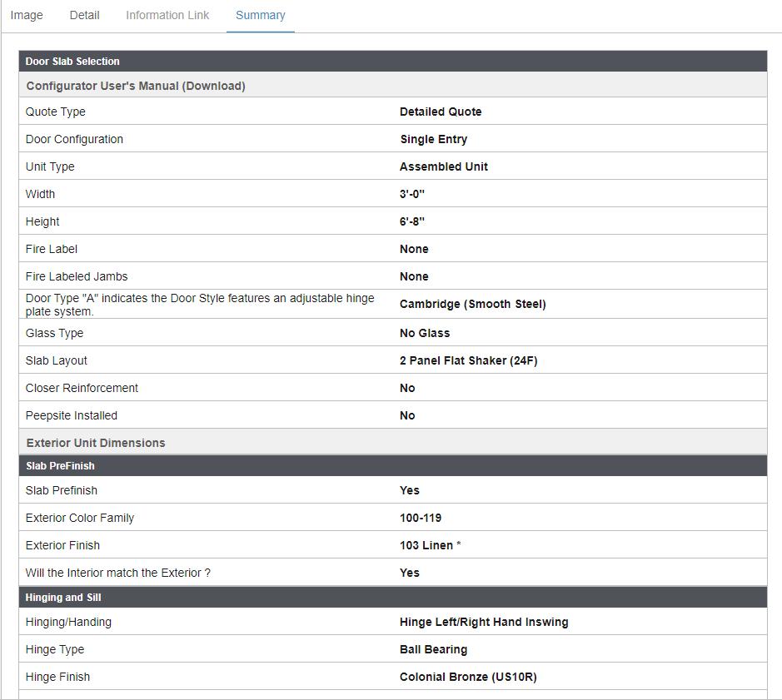Select the Assembled Unit value
Screen dimensions: 782x700
(444, 166)
